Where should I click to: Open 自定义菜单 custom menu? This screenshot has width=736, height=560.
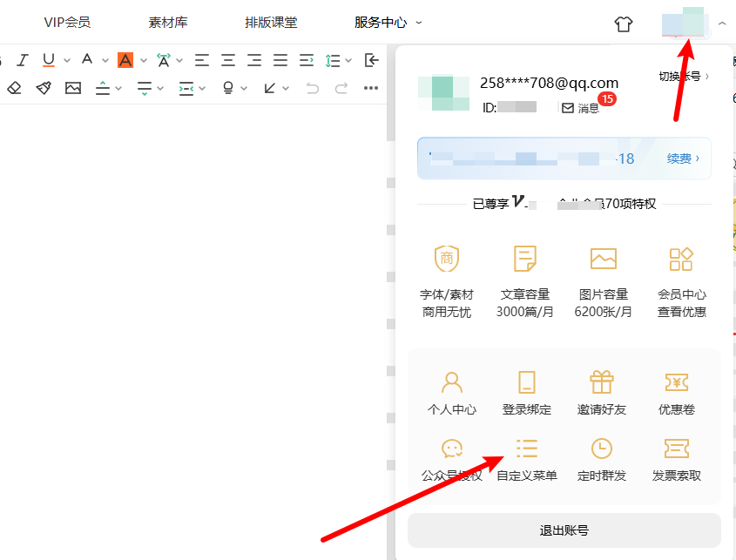tap(526, 459)
